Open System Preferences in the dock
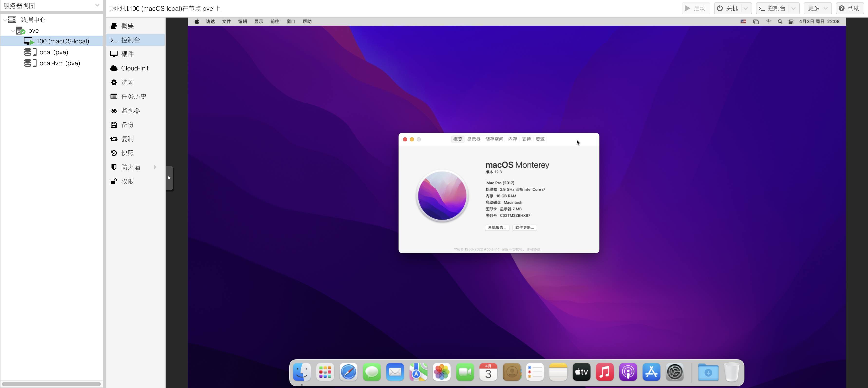The width and height of the screenshot is (868, 388). pos(675,372)
